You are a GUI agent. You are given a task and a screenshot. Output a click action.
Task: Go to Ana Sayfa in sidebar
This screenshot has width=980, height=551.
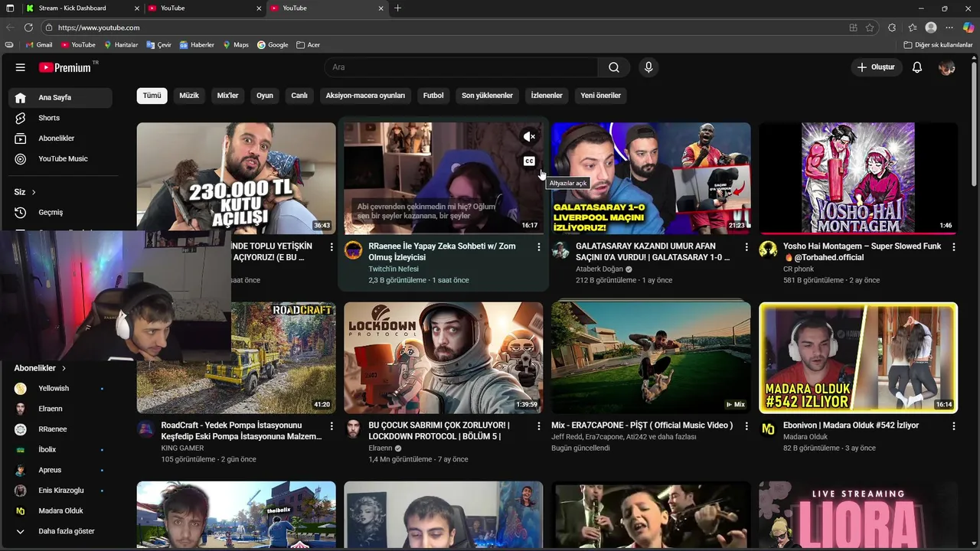60,98
